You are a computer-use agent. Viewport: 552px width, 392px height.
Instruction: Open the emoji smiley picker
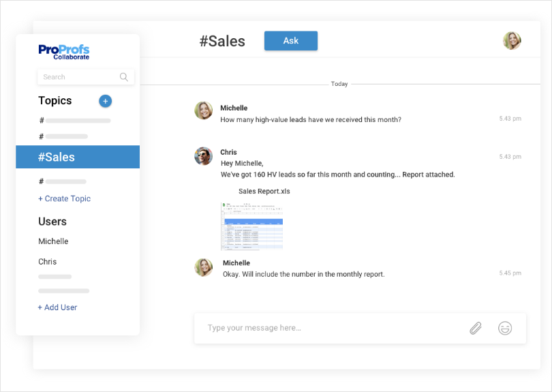505,329
